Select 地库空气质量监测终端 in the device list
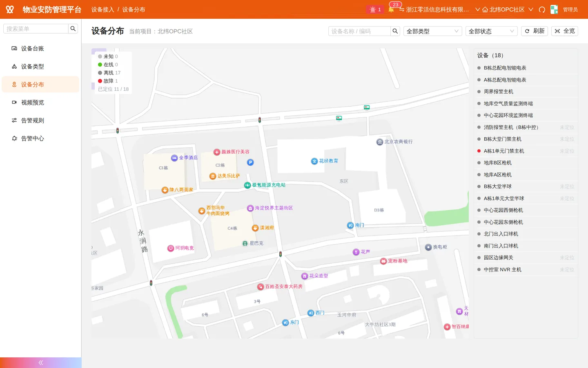 (526, 103)
